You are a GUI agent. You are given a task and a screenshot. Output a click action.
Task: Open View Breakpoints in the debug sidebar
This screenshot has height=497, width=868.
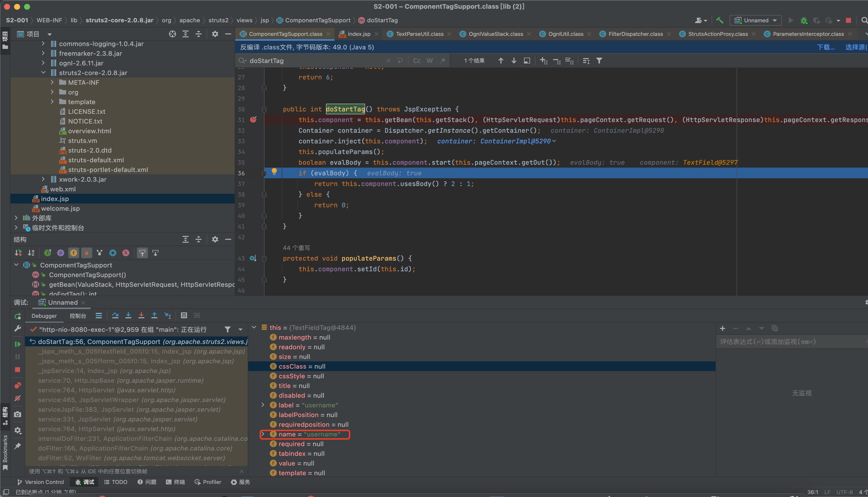click(18, 385)
